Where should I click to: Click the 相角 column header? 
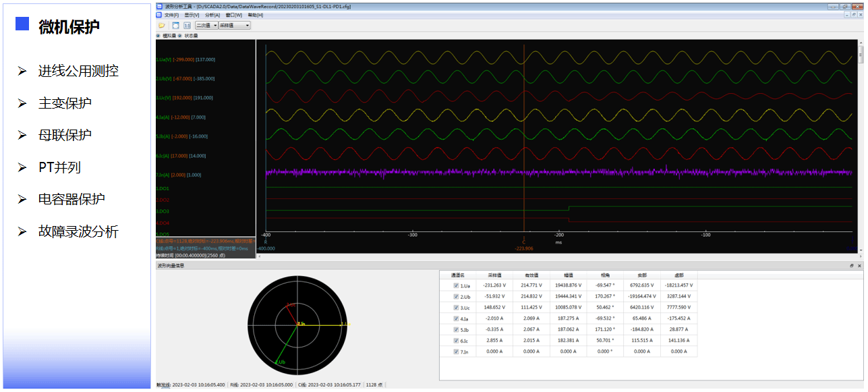tap(606, 275)
